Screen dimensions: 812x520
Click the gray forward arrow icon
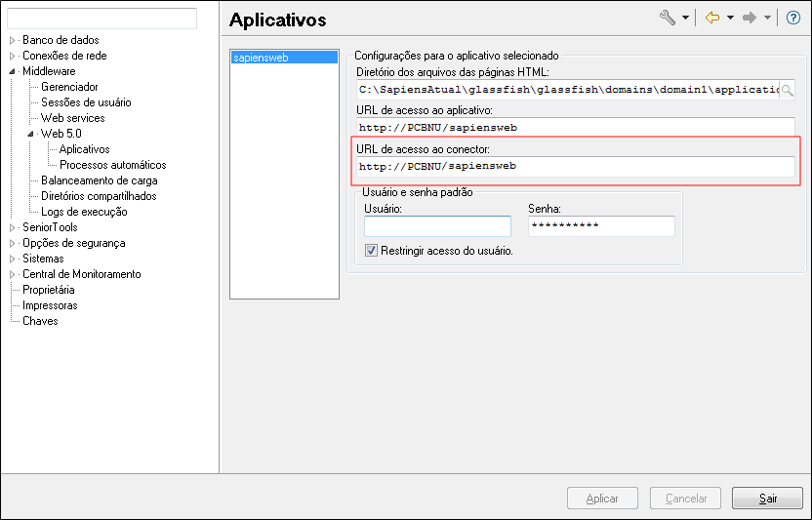(751, 18)
